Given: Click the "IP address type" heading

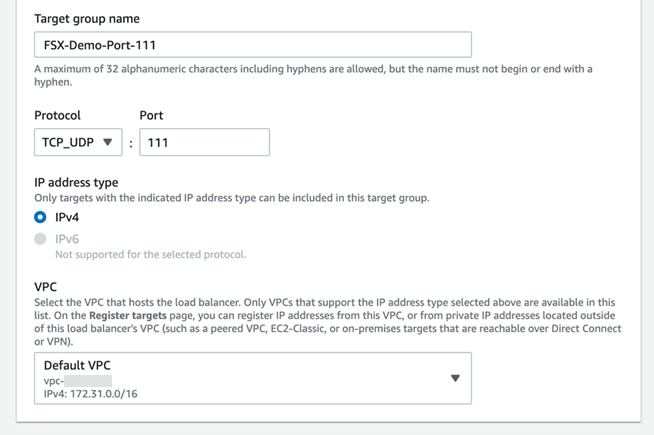Looking at the screenshot, I should point(76,182).
